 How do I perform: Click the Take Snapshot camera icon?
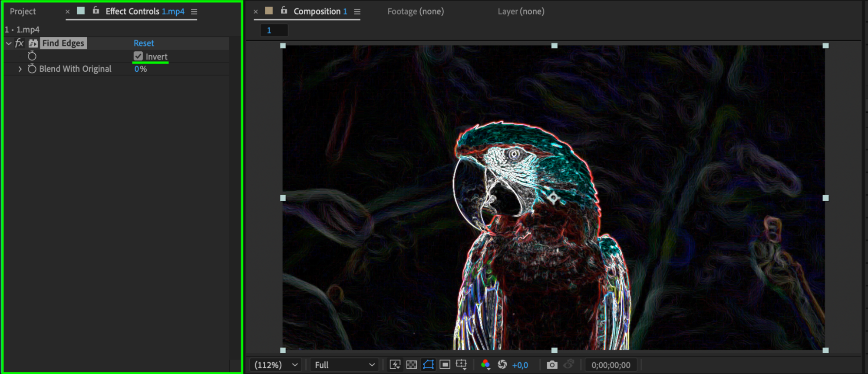(552, 365)
